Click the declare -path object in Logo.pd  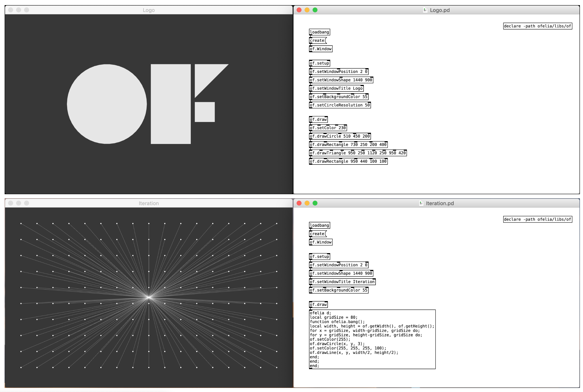click(x=538, y=26)
